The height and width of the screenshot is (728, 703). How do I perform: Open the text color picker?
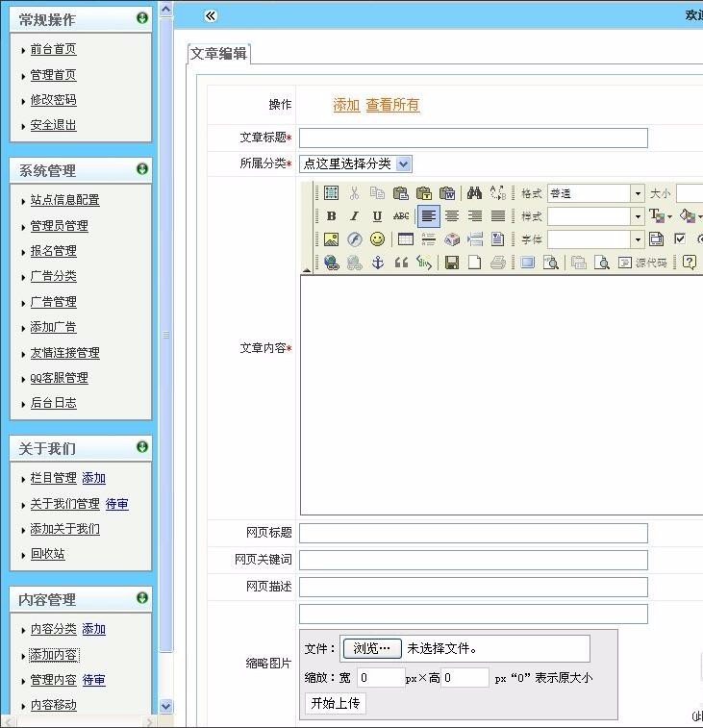(x=661, y=215)
